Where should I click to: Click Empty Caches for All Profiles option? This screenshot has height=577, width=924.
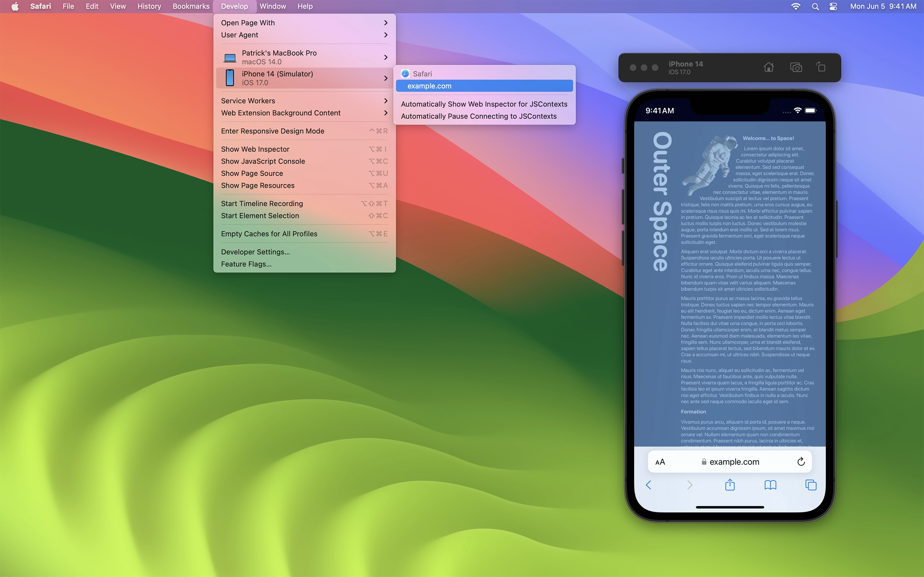click(x=269, y=233)
